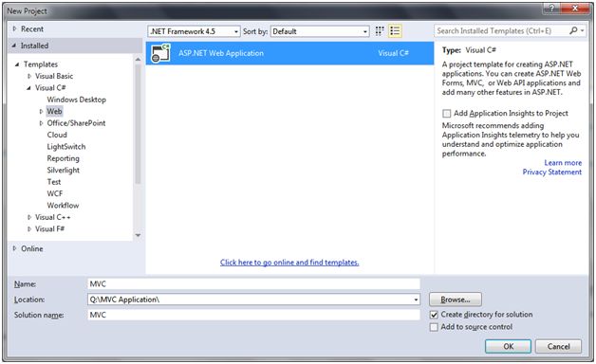Collapse the Installed section
The image size is (596, 364).
pos(14,45)
